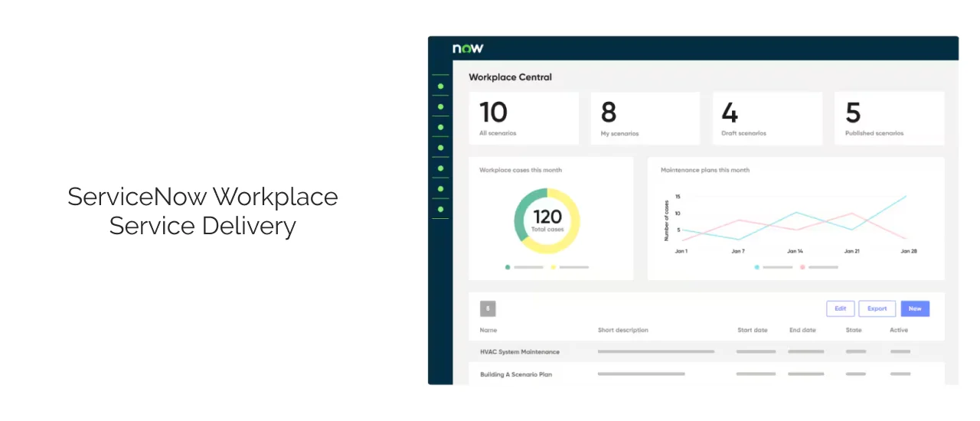Click the ServiceNow 'now' logo
The image size is (980, 421).
click(x=468, y=48)
